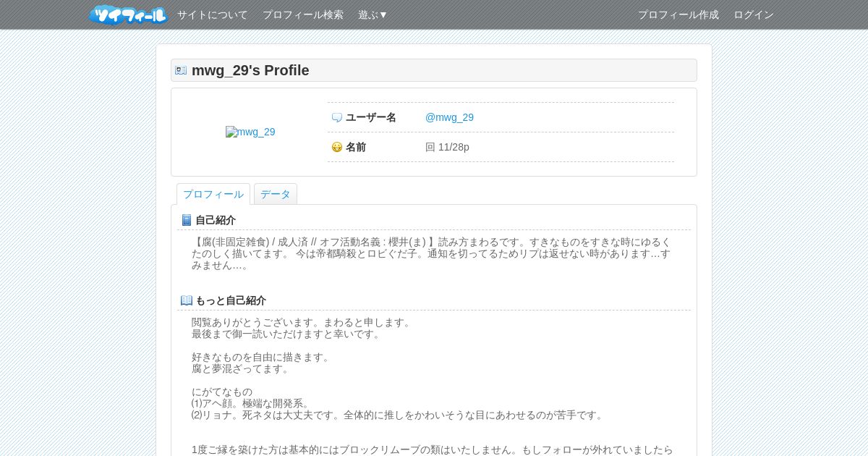Image resolution: width=868 pixels, height=456 pixels.
Task: Click the mwg_29's Profile heading
Action: (250, 70)
